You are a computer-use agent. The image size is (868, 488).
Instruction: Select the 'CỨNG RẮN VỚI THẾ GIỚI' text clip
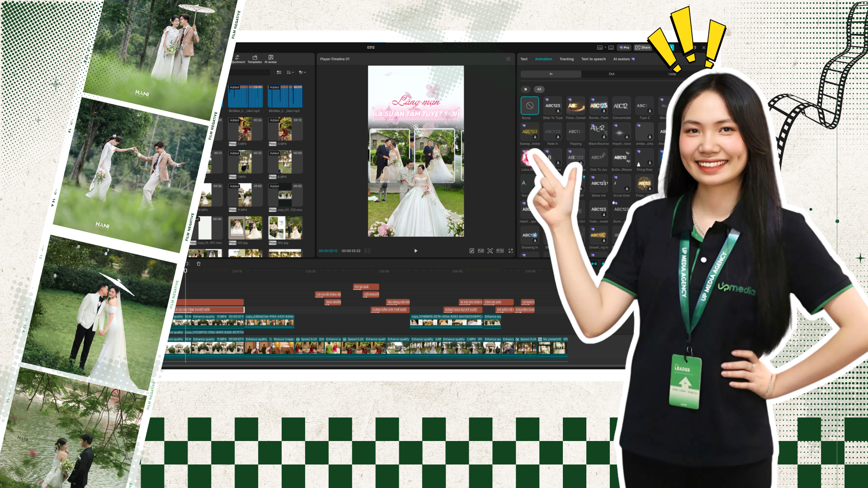point(389,310)
